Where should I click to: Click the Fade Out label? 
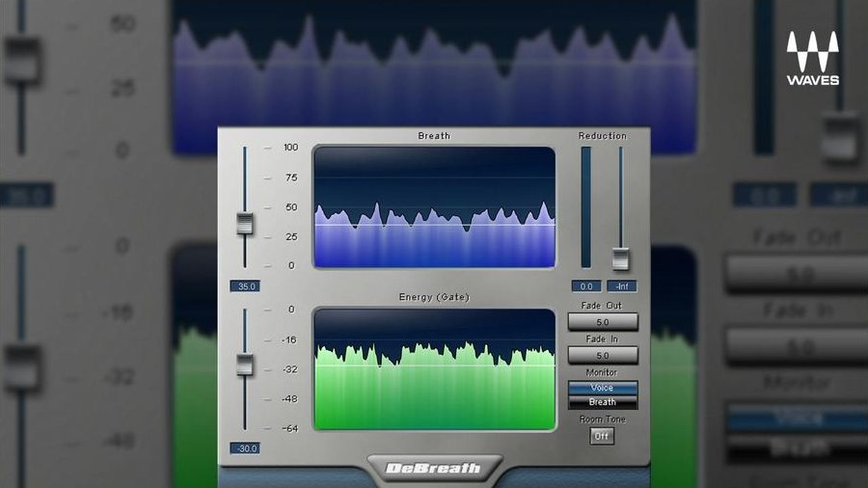pyautogui.click(x=602, y=306)
